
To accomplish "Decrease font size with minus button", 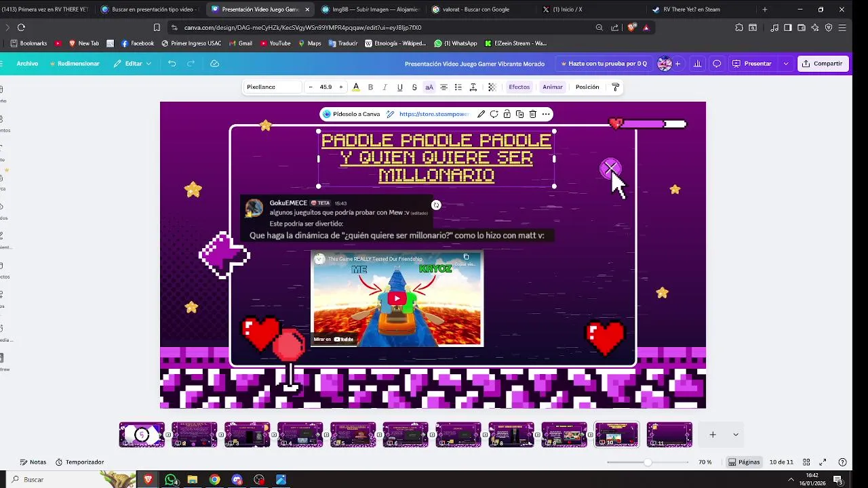I will coord(311,87).
